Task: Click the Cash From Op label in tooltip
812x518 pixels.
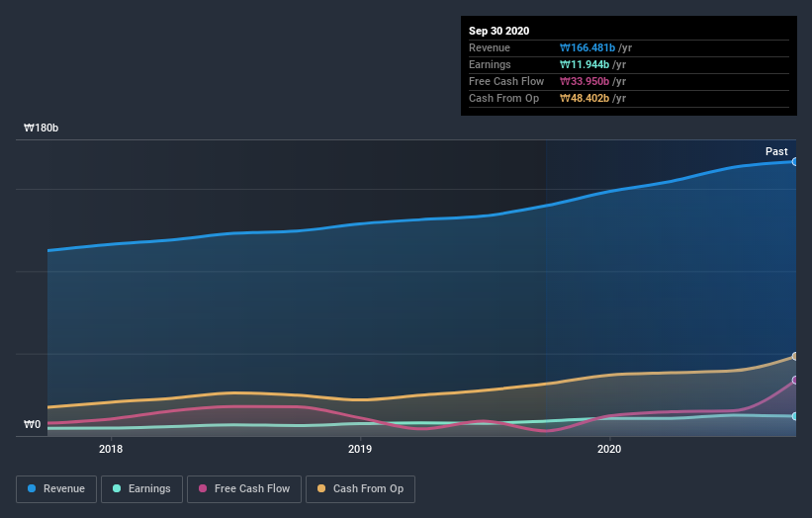Action: (x=503, y=98)
